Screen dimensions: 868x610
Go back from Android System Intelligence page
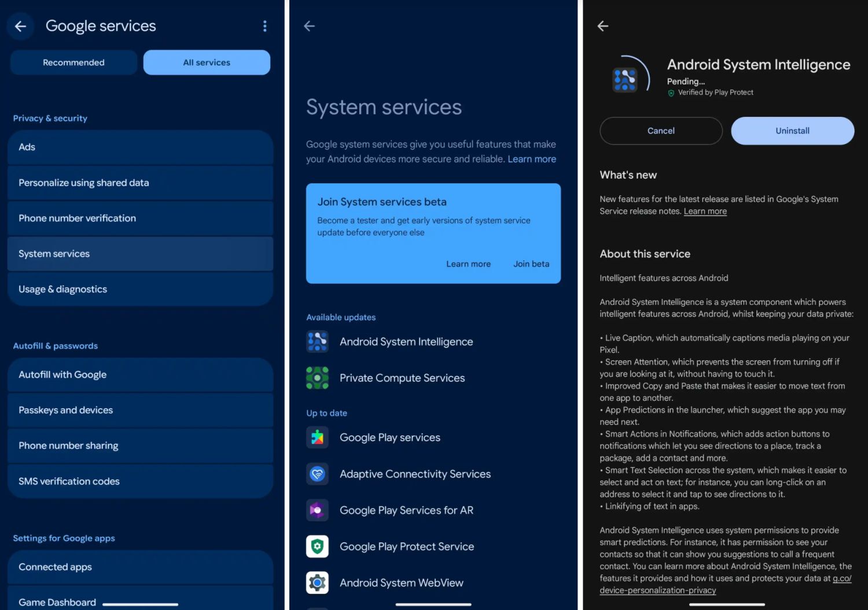(x=603, y=26)
